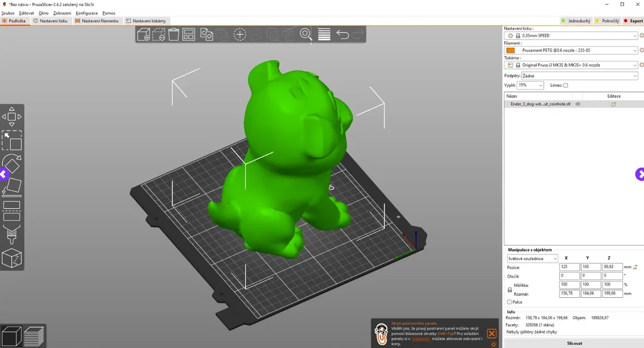
Task: Click the Add instance plus circle icon
Action: pos(240,34)
